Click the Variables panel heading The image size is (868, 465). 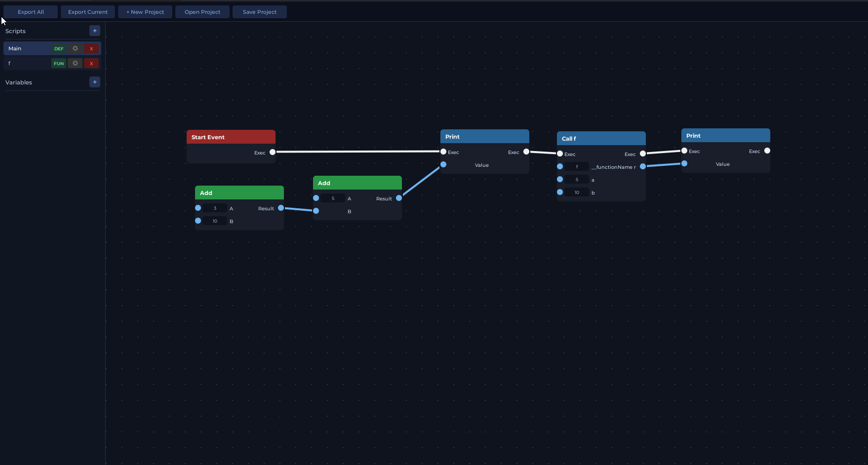click(x=19, y=82)
